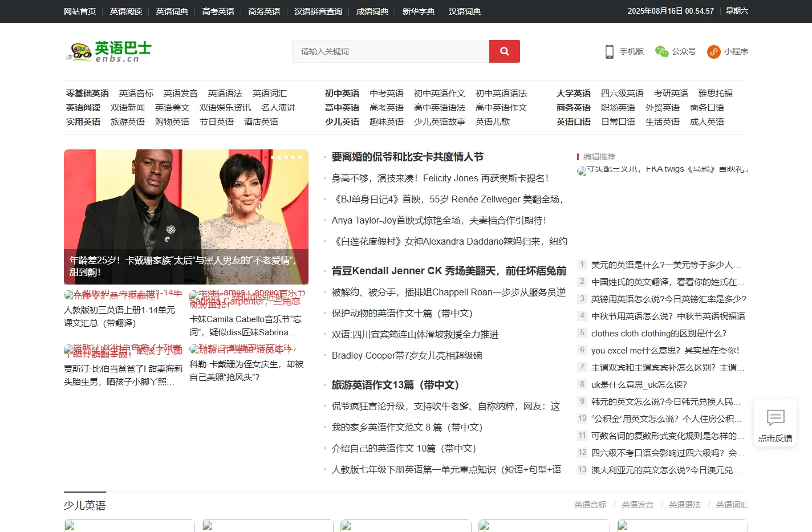Click the FKA twigs 编辑推荐 image
The height and width of the screenshot is (532, 812).
click(663, 170)
